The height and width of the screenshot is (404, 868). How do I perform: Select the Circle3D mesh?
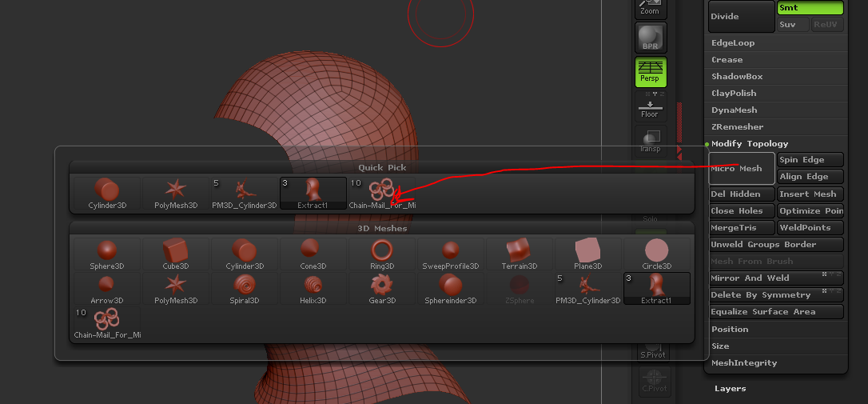pos(656,254)
